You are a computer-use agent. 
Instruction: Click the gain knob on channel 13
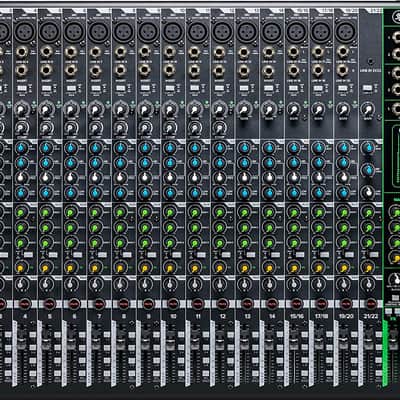click(244, 109)
